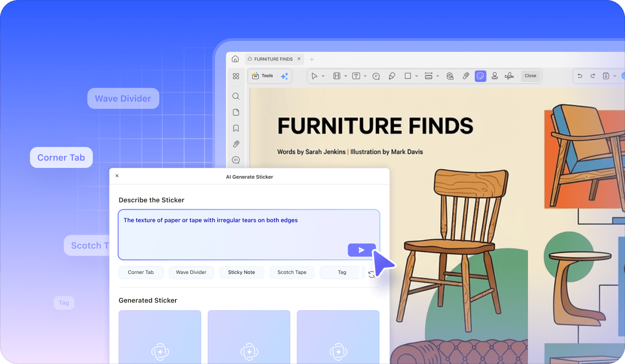Expand the measure tool dropdown arrow

tap(437, 76)
